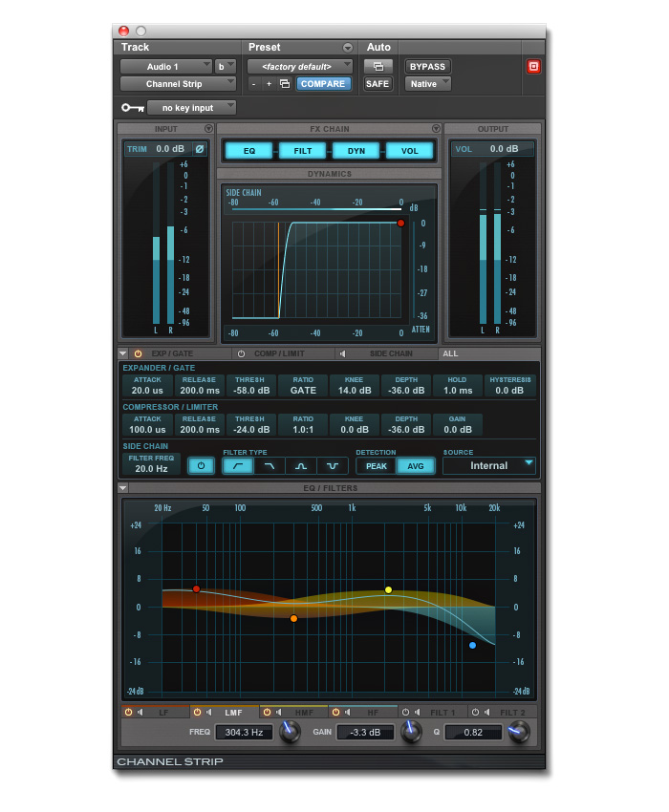The height and width of the screenshot is (812, 669).
Task: Click the BYPASS button
Action: point(427,67)
